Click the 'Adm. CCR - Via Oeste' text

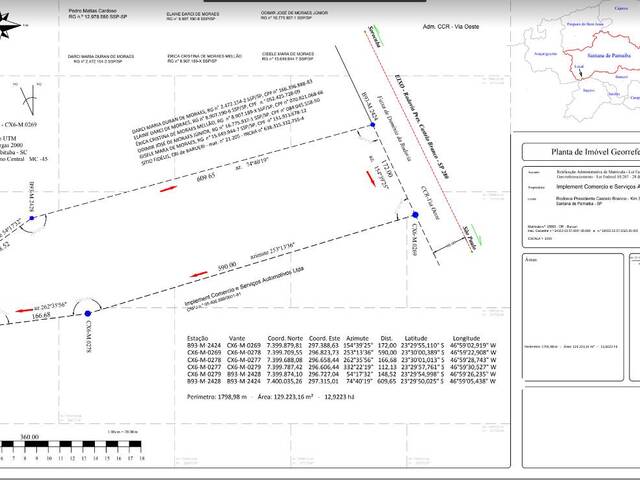[451, 27]
